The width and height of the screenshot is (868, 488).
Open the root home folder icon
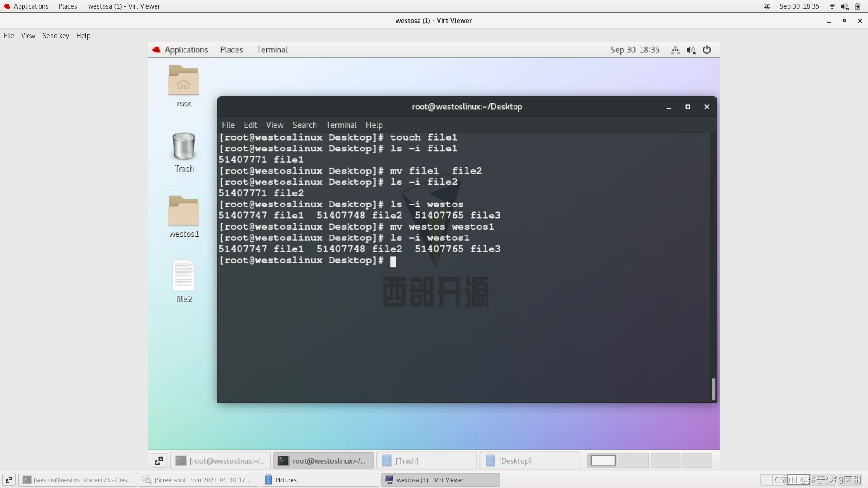184,80
